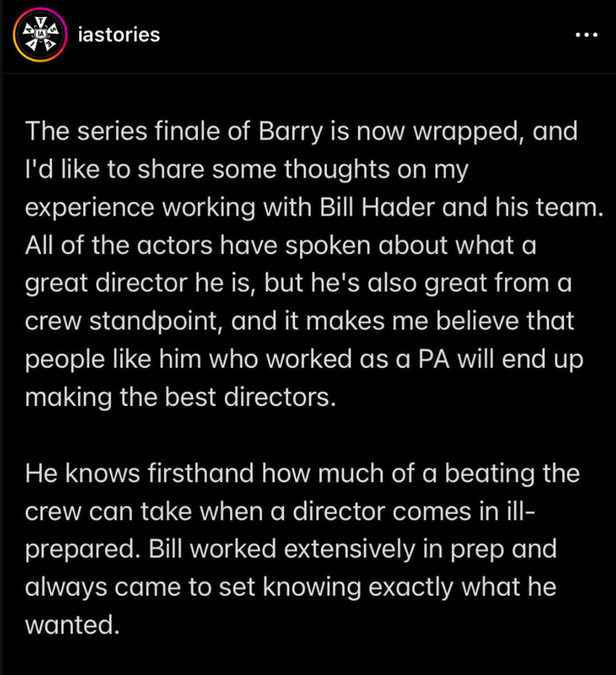Click the three-dot more options icon

point(586,35)
